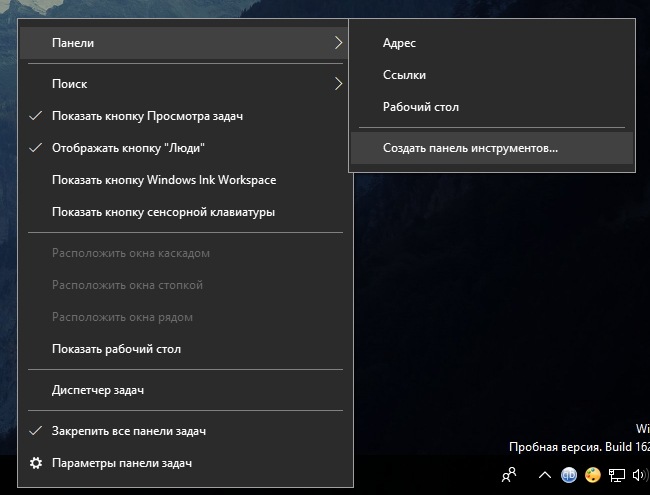Uncheck Отображать кнопку "Люди"
650x495 pixels.
pos(186,148)
